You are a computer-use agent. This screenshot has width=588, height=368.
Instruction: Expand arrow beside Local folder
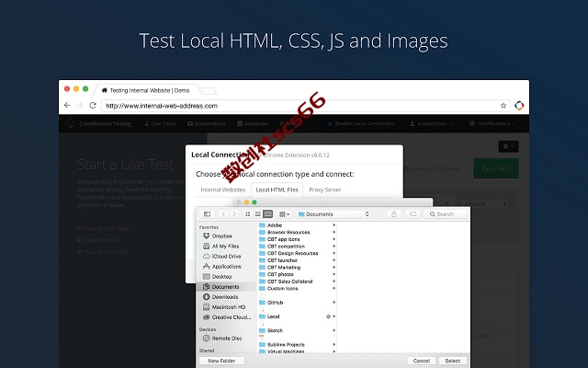[x=334, y=316]
